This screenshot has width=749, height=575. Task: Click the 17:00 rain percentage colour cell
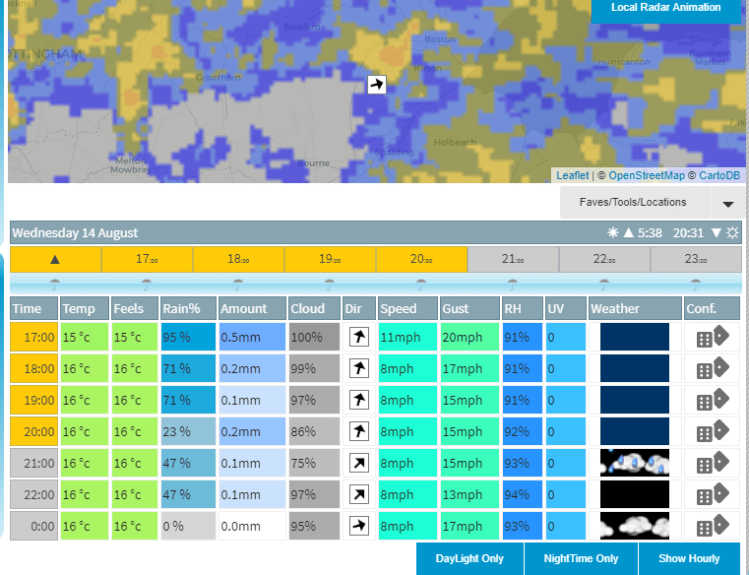186,337
